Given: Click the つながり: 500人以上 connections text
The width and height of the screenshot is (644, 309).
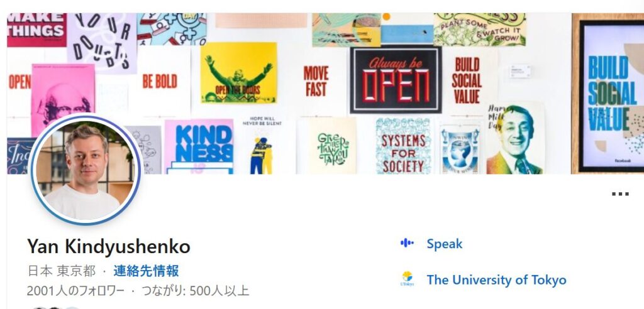Looking at the screenshot, I should pyautogui.click(x=195, y=291).
